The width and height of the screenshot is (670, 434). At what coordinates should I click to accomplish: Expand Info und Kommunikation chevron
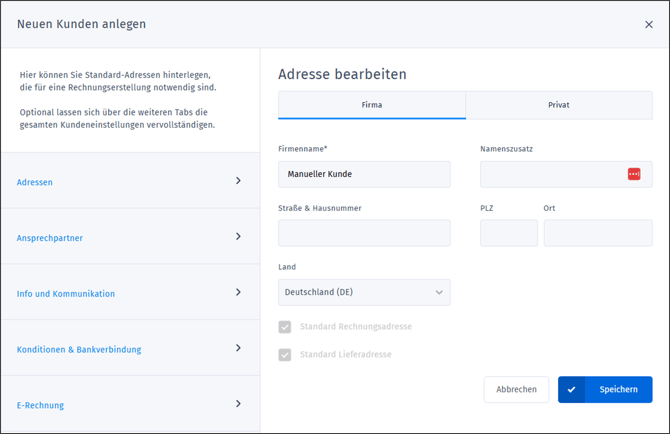point(238,293)
